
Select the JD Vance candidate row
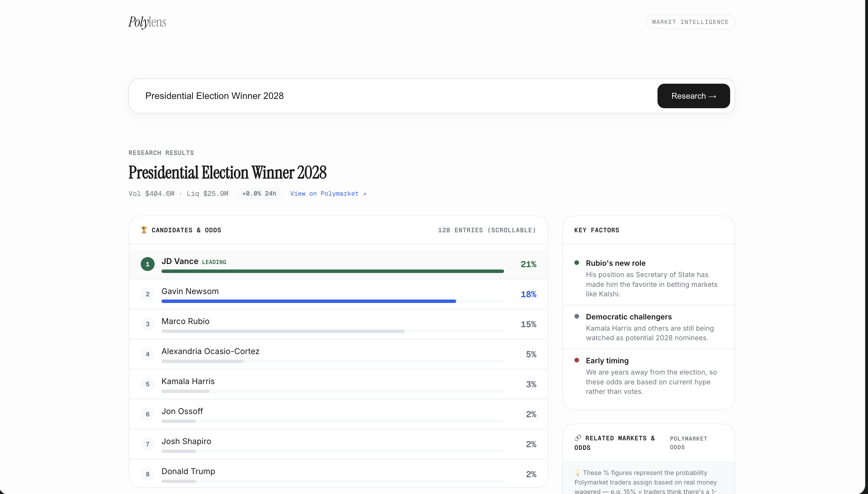pos(338,264)
